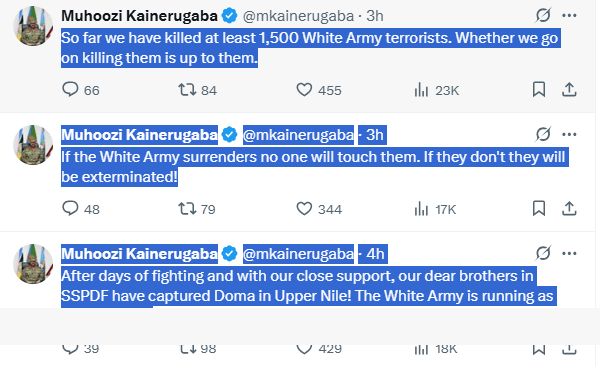This screenshot has width=600, height=366.
Task: View the 17K views analytics
Action: click(435, 209)
